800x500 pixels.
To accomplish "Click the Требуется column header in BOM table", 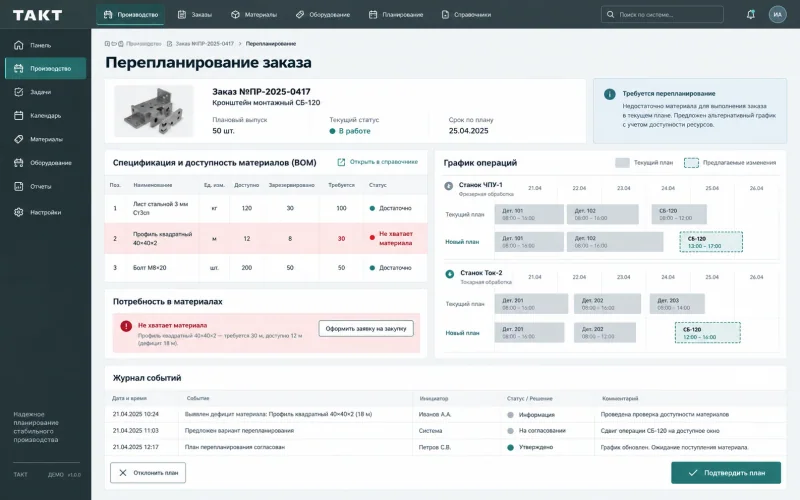I will (x=341, y=185).
